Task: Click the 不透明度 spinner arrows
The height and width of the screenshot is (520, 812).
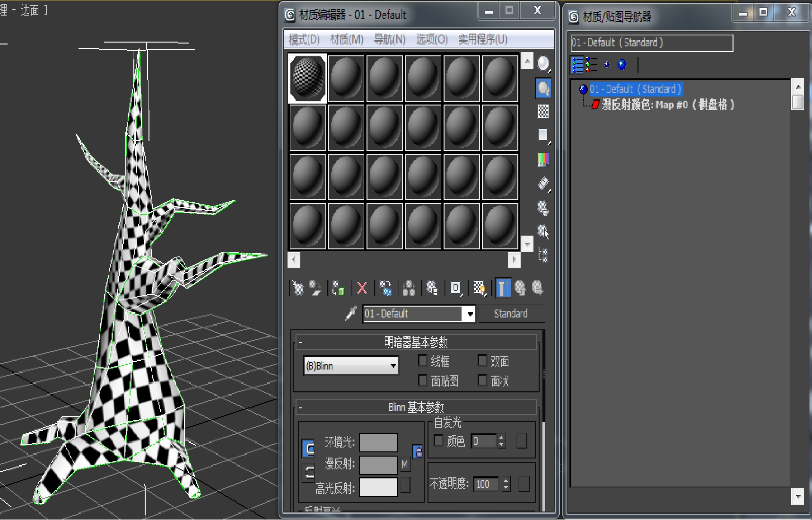Action: click(506, 484)
